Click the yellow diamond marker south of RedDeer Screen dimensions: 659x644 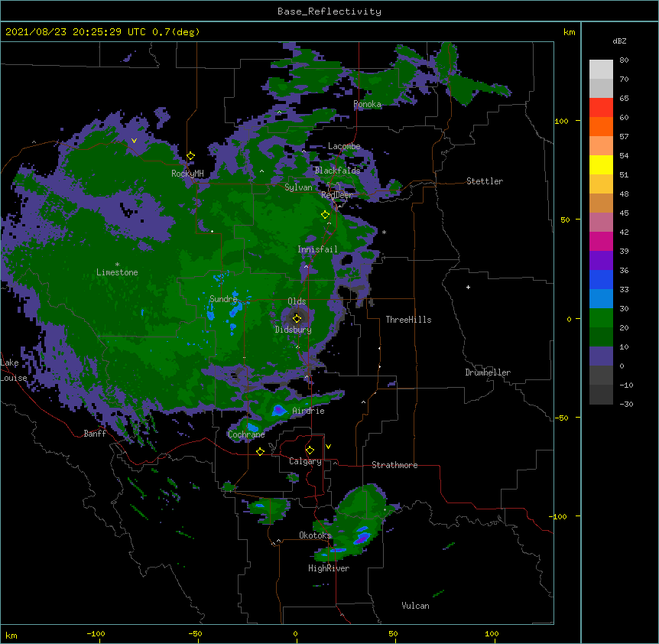click(x=326, y=215)
